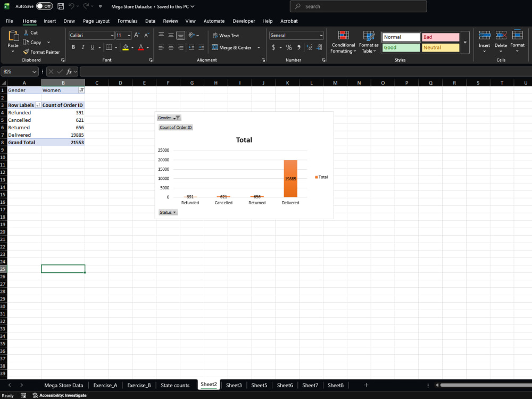Add a new sheet with plus button

[366, 385]
